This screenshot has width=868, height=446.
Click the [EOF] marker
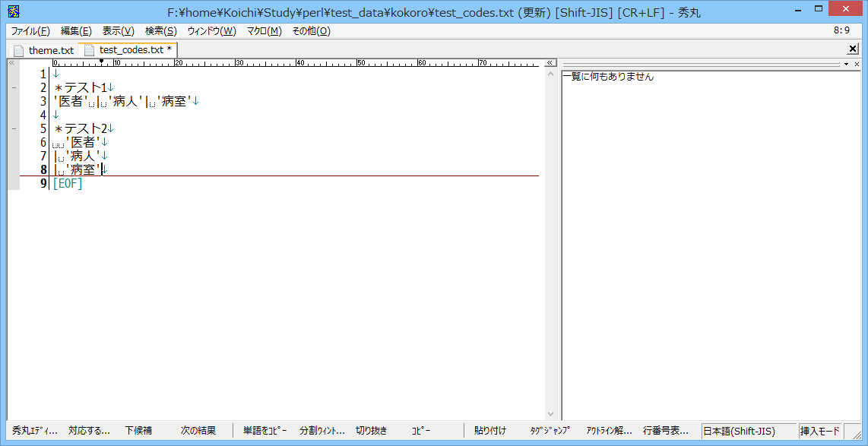(68, 184)
